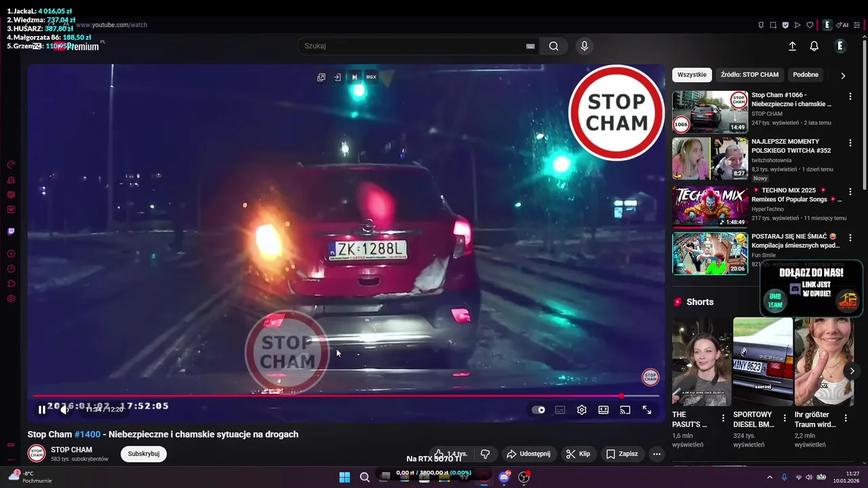
Task: Open THE PASUT'S short thumbnail
Action: [701, 362]
